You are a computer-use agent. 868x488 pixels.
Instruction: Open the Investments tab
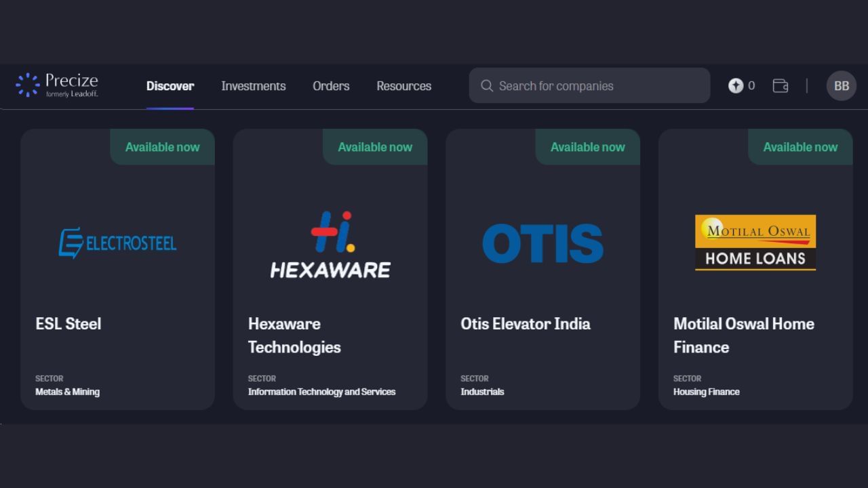tap(253, 86)
